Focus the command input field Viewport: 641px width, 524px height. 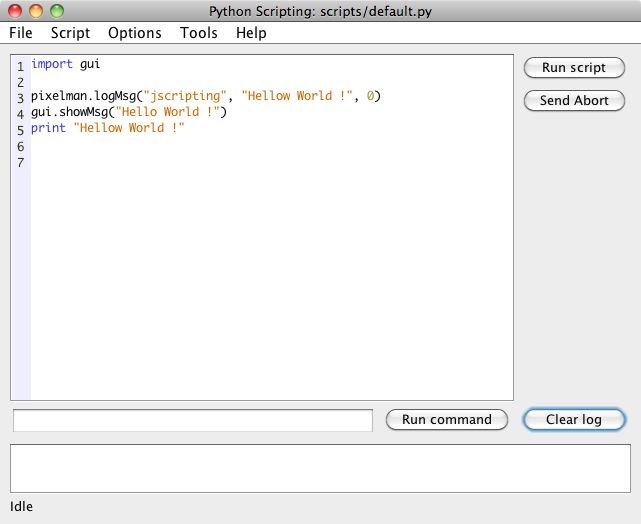pyautogui.click(x=193, y=420)
